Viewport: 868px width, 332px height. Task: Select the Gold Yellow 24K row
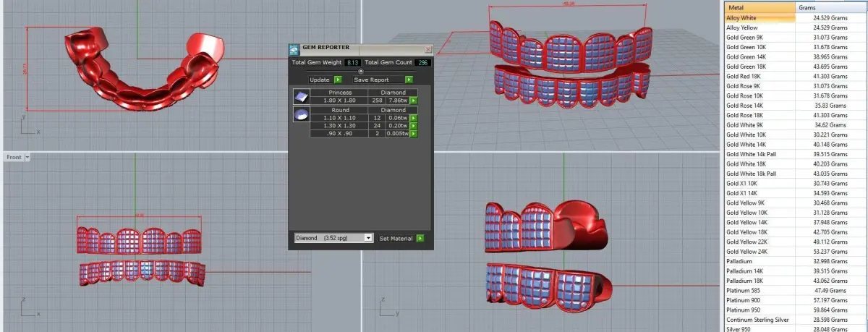[796, 252]
